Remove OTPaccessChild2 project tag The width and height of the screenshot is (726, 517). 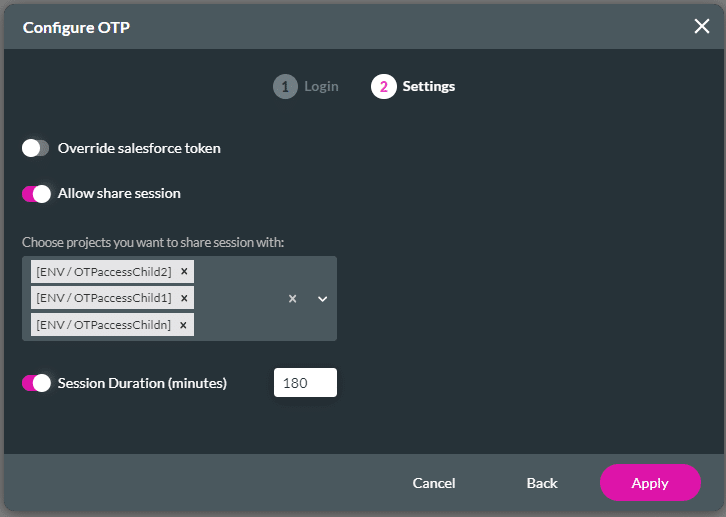click(x=184, y=272)
